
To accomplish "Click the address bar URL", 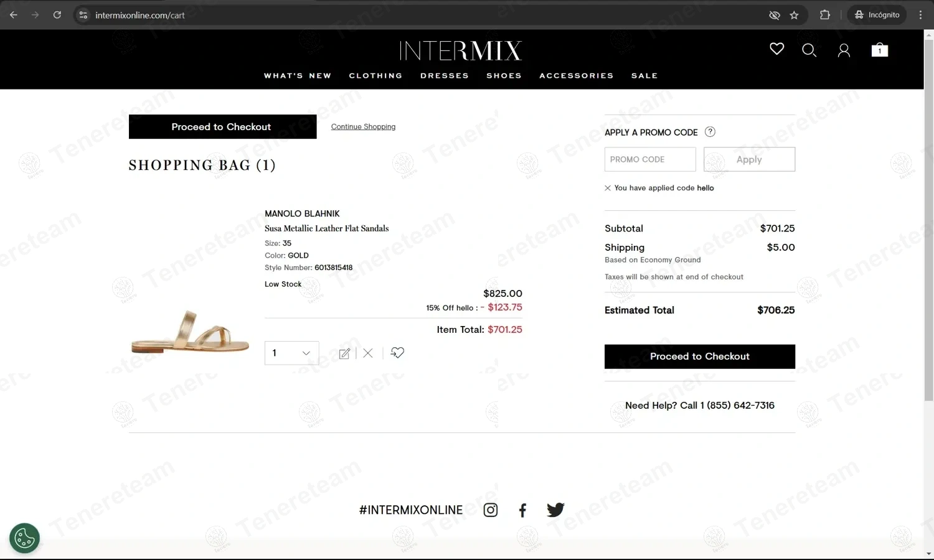I will click(140, 15).
